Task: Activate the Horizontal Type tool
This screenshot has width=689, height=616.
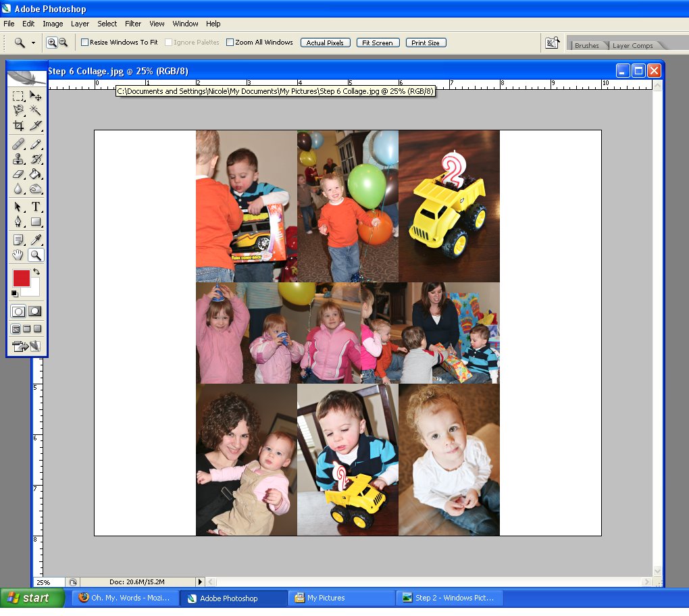Action: tap(36, 207)
